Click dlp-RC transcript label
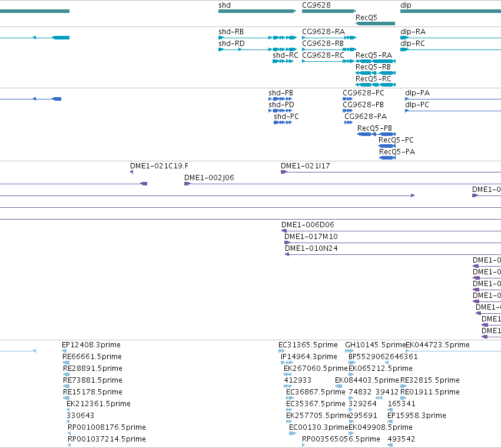Image resolution: width=501 pixels, height=448 pixels. pyautogui.click(x=413, y=44)
